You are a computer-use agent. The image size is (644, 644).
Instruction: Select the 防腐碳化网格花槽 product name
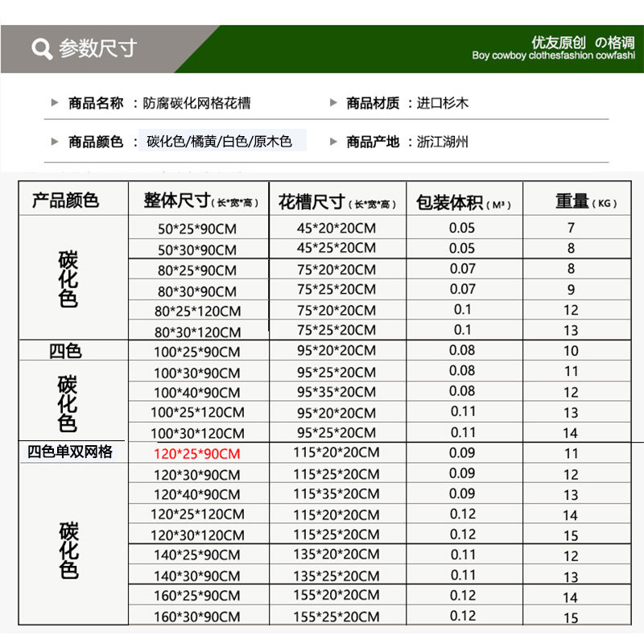pyautogui.click(x=196, y=103)
